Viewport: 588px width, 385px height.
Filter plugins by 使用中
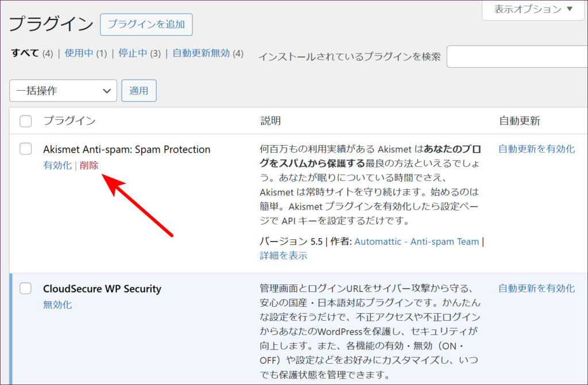[79, 53]
